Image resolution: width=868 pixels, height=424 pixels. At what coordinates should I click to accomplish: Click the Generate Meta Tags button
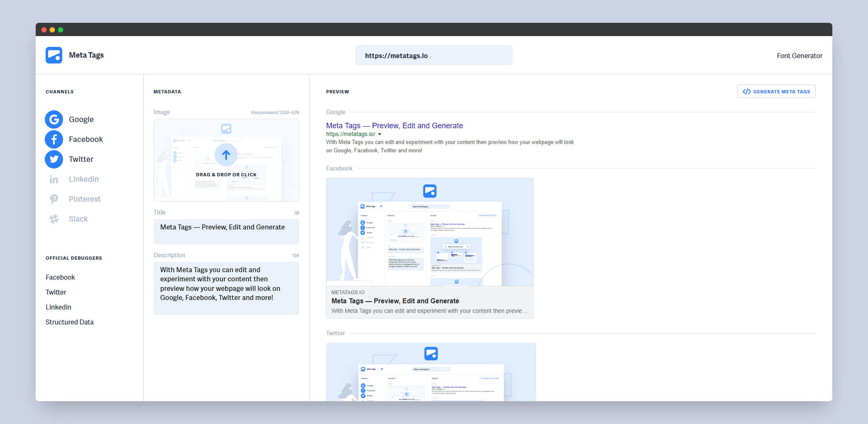(776, 91)
